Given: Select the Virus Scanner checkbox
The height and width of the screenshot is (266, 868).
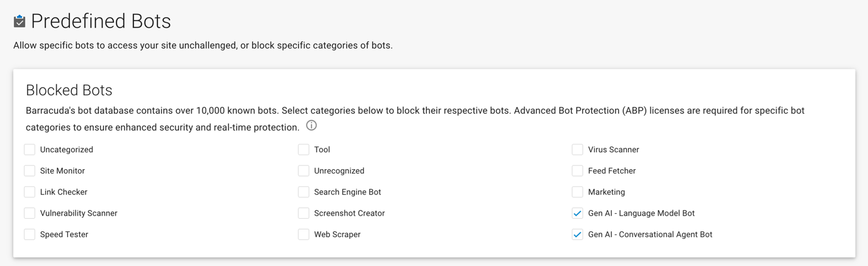Looking at the screenshot, I should tap(577, 150).
